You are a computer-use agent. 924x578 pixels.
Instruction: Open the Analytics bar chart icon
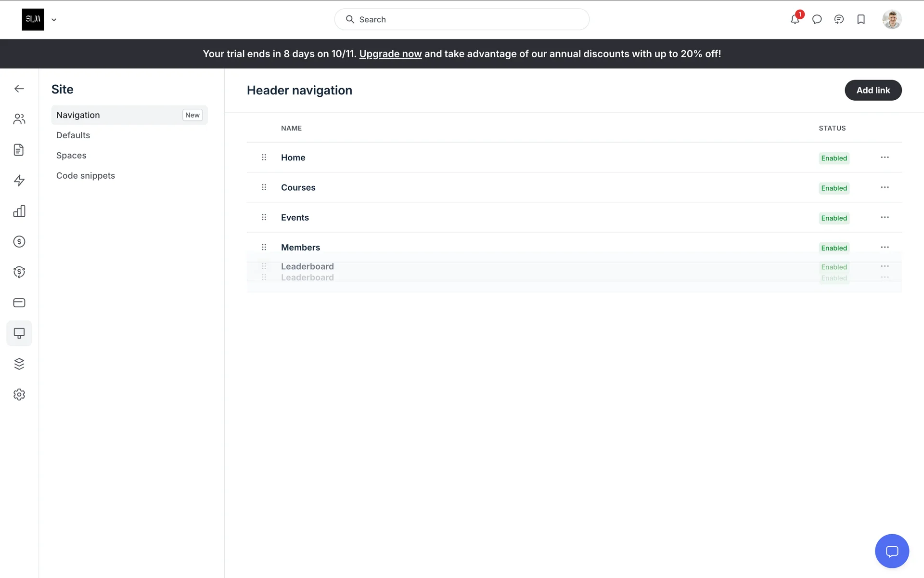coord(19,211)
